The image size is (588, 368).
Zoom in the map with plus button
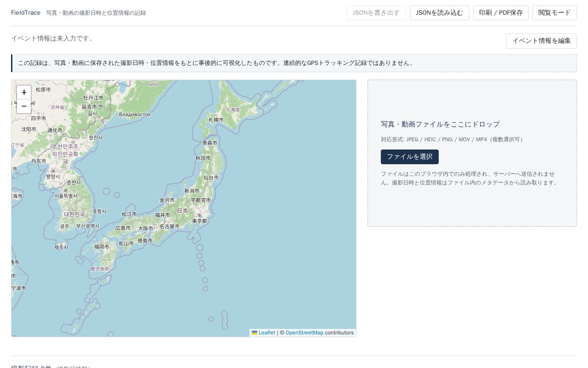tap(24, 92)
